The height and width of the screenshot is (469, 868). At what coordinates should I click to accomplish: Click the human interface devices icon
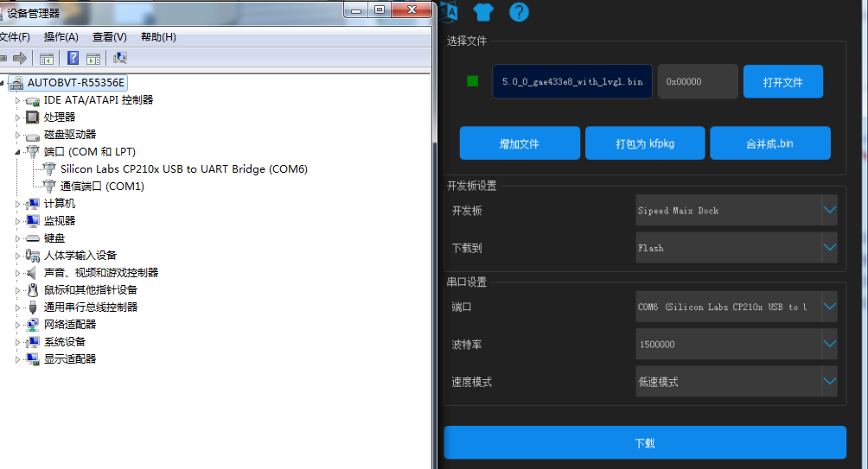click(x=33, y=256)
